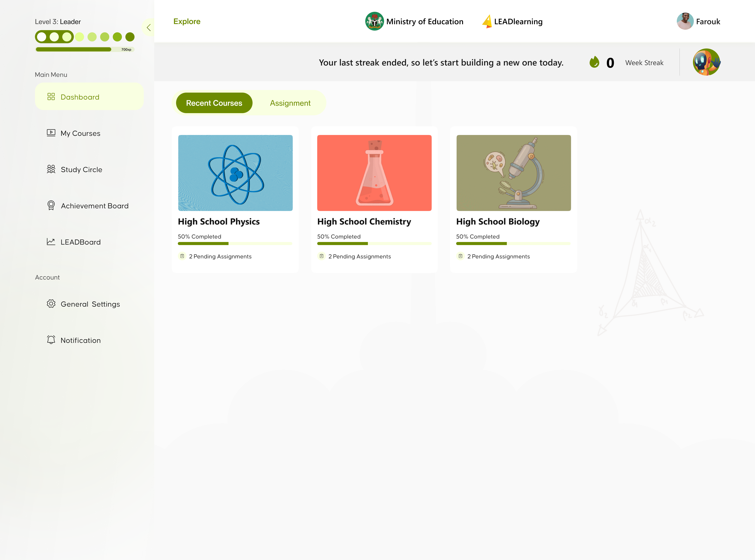
Task: Click the Explore link
Action: 187,21
